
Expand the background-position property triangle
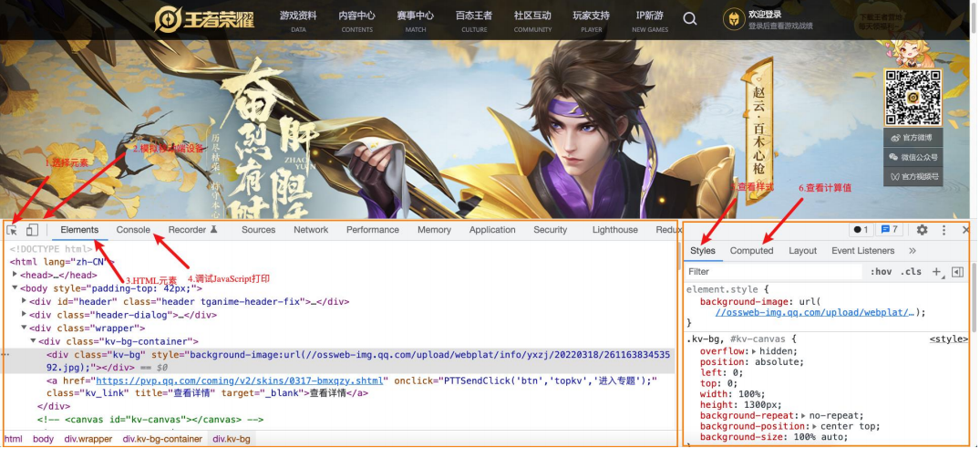tap(815, 426)
